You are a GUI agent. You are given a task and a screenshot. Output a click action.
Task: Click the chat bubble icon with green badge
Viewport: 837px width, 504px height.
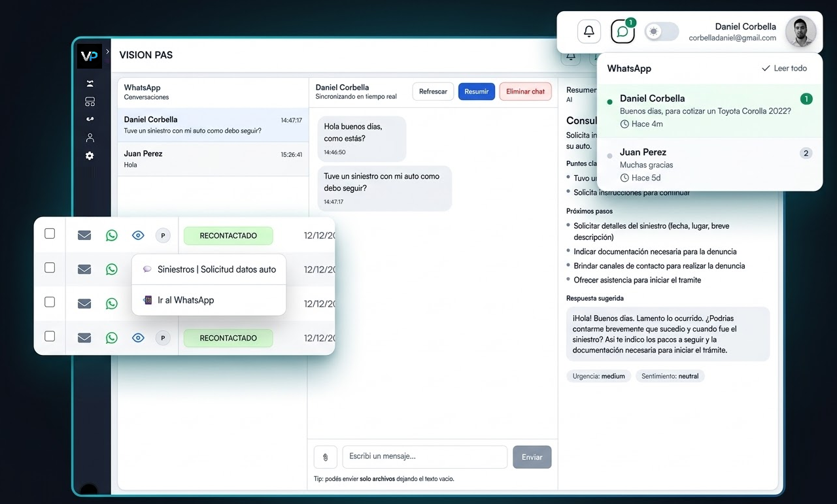(x=622, y=31)
